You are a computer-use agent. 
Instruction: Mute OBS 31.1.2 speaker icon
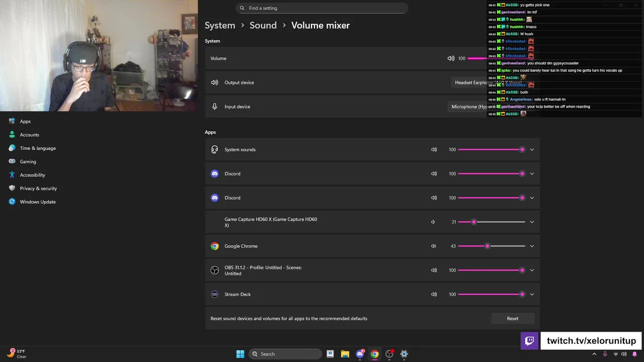[x=434, y=270]
